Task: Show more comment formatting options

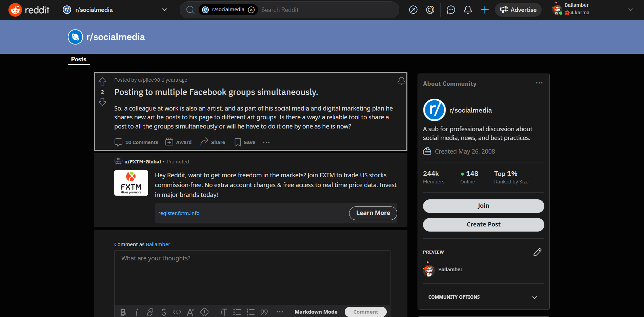Action: [x=280, y=312]
